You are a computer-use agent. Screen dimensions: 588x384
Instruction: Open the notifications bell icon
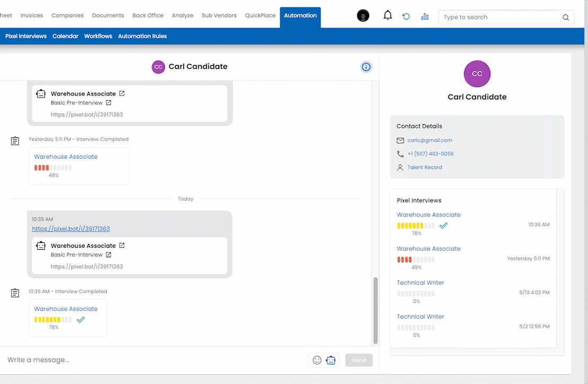pyautogui.click(x=387, y=15)
